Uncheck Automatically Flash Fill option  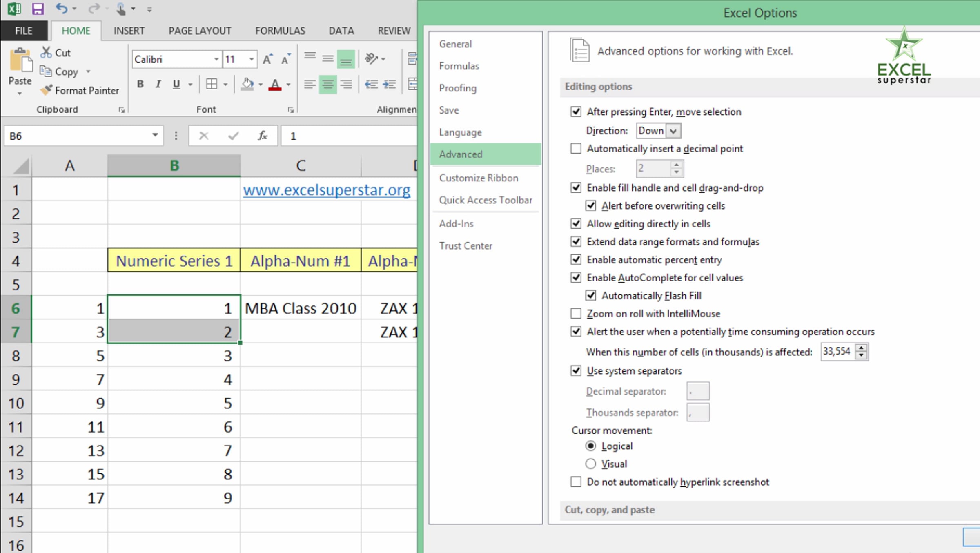click(x=590, y=296)
